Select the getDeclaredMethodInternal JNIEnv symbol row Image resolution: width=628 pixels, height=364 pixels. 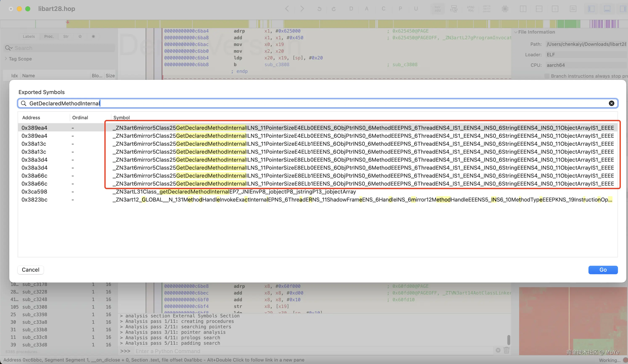tap(234, 192)
